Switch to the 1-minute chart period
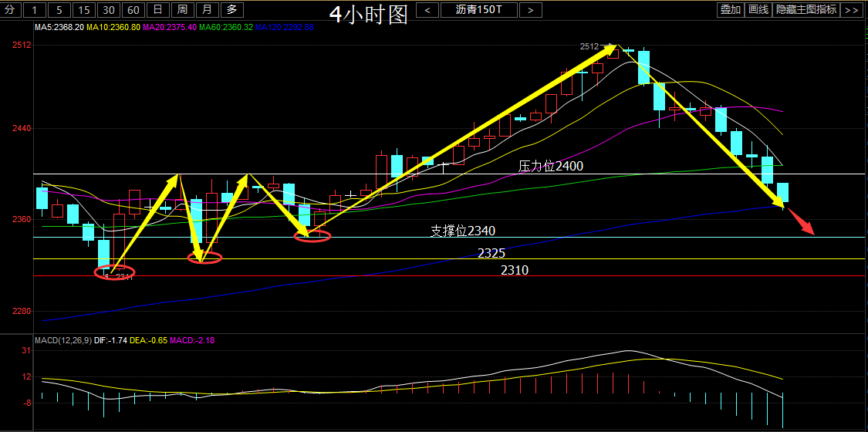Image resolution: width=868 pixels, height=432 pixels. coord(35,10)
